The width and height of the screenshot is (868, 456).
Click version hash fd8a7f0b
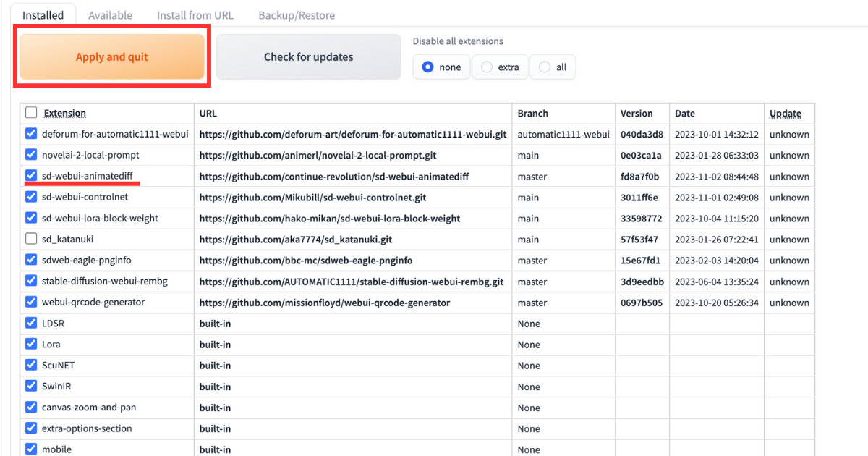640,177
